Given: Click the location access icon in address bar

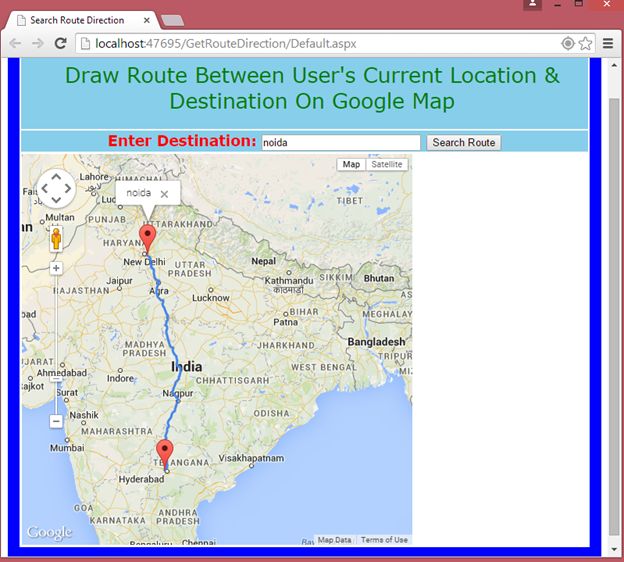Looking at the screenshot, I should coord(568,43).
